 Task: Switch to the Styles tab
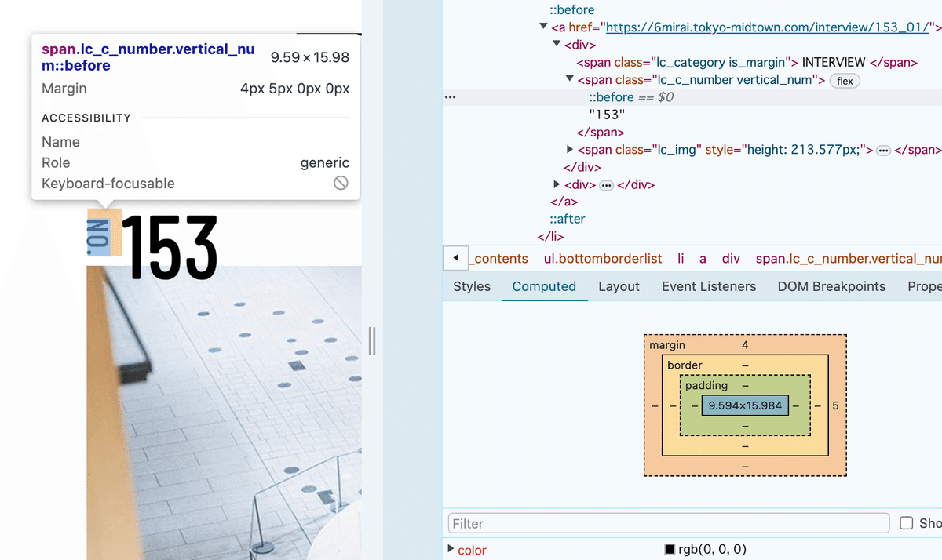click(472, 286)
